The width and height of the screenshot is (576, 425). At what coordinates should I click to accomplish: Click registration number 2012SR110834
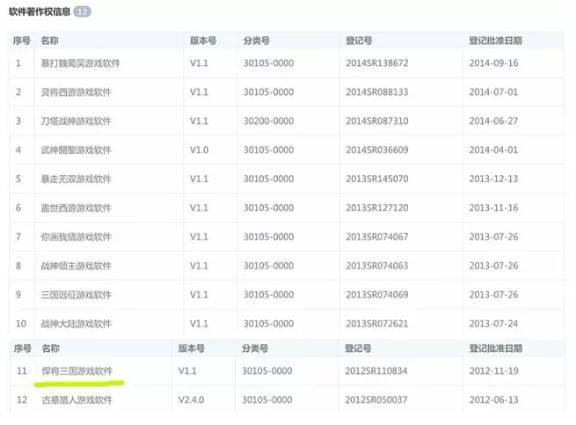376,371
